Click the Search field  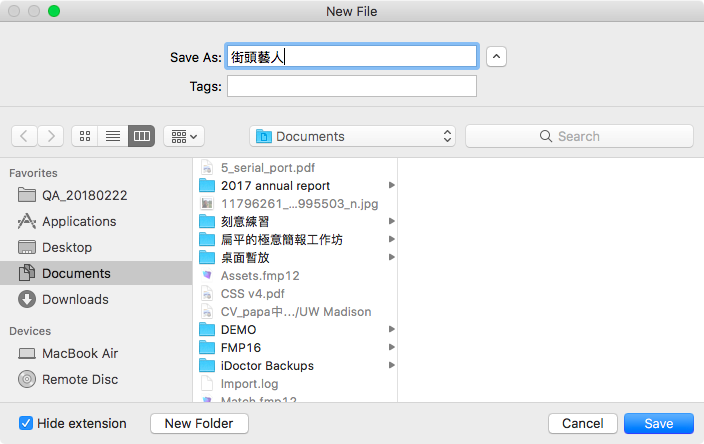click(579, 136)
